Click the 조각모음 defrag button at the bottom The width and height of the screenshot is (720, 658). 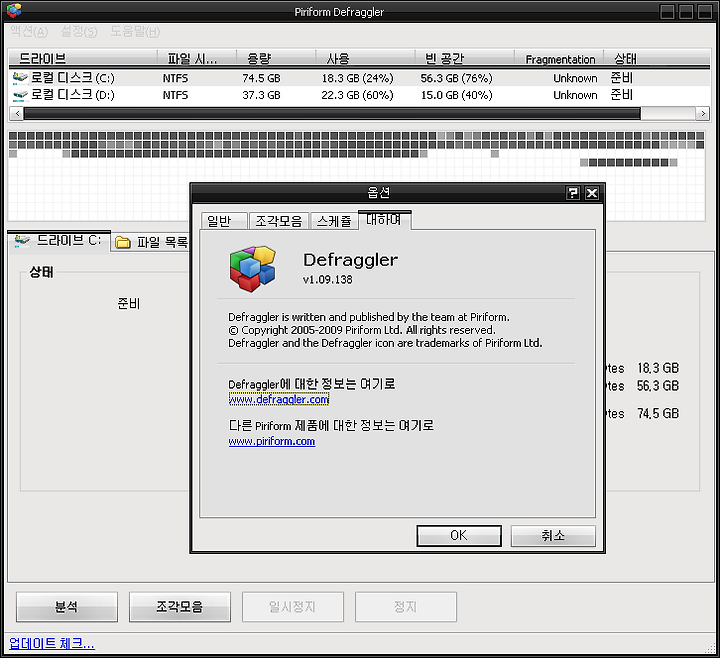click(x=180, y=607)
